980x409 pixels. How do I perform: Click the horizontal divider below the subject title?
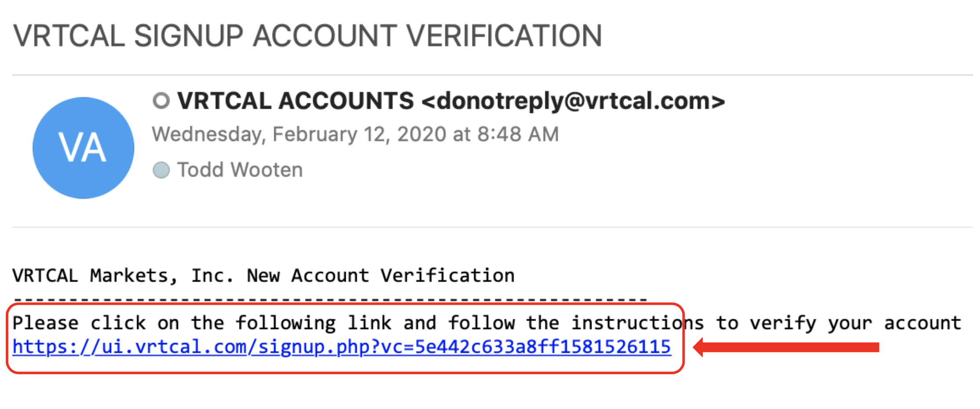tap(493, 75)
